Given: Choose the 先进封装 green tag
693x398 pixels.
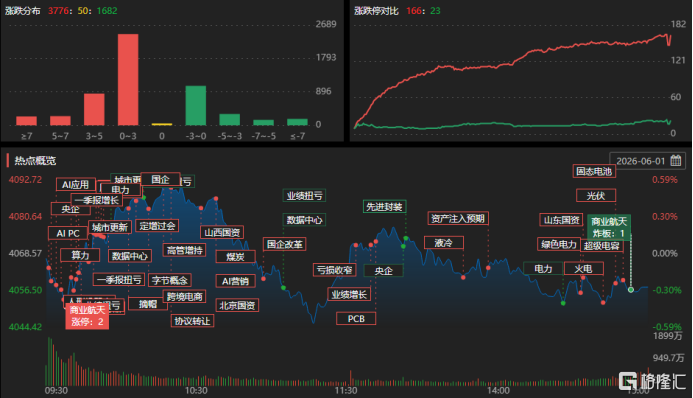Looking at the screenshot, I should [x=384, y=207].
